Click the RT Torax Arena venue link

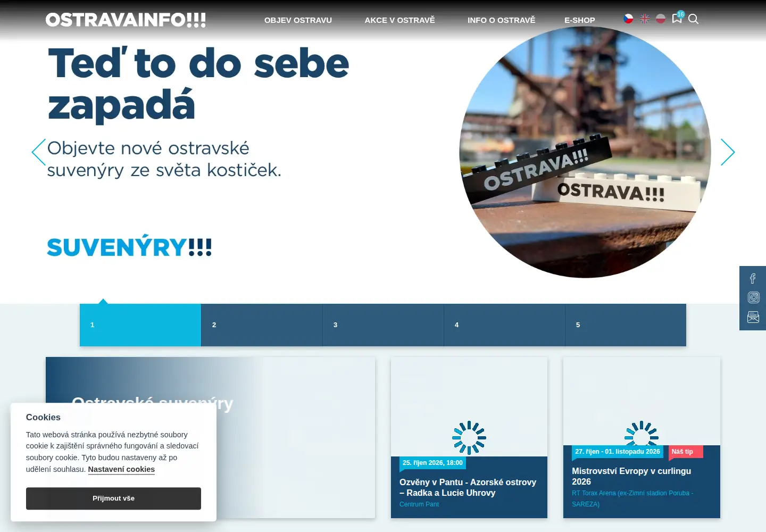pyautogui.click(x=632, y=498)
